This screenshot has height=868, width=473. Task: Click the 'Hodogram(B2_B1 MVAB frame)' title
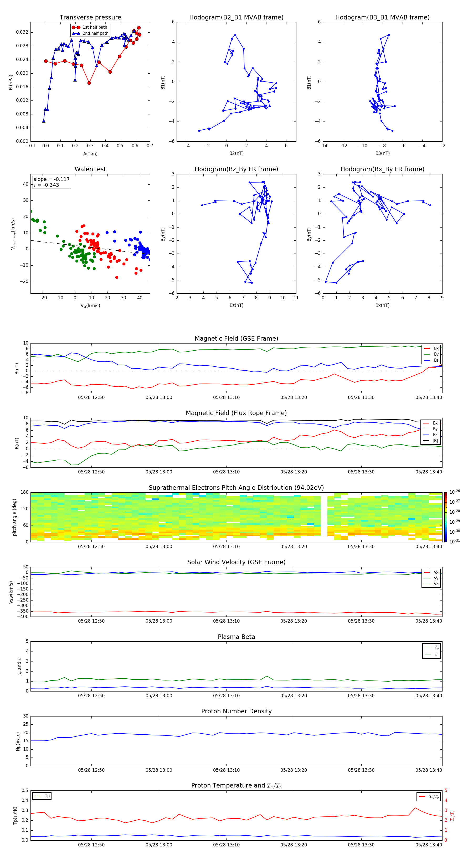pos(236,18)
